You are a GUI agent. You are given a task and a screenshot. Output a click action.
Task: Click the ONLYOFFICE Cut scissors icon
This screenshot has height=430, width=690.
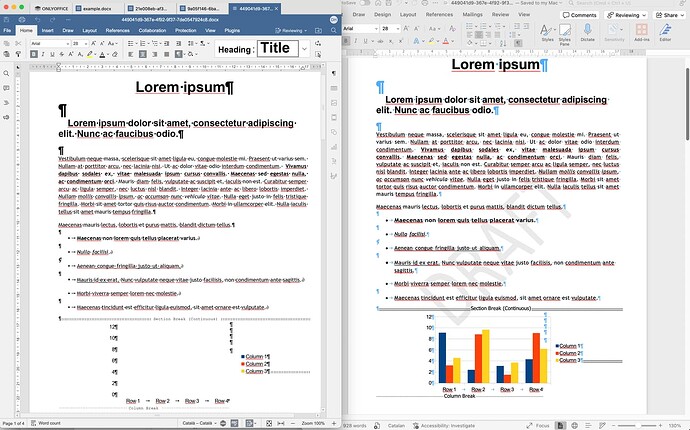tap(18, 44)
